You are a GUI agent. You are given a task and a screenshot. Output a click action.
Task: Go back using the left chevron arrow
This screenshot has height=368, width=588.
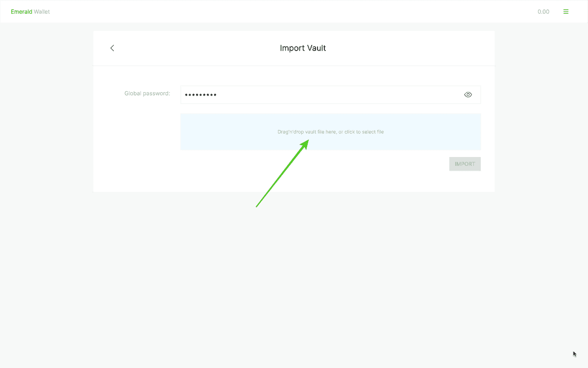(112, 48)
